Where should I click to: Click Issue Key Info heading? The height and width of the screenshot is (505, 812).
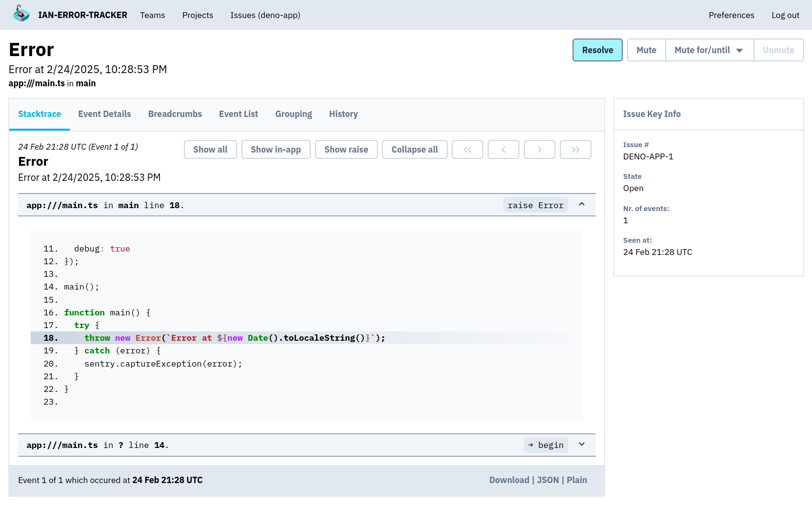(x=652, y=114)
